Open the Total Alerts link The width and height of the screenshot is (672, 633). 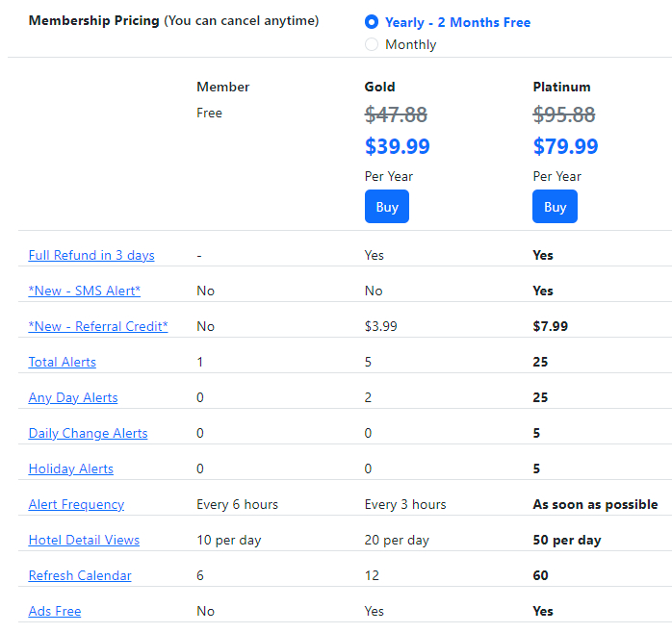tap(63, 362)
